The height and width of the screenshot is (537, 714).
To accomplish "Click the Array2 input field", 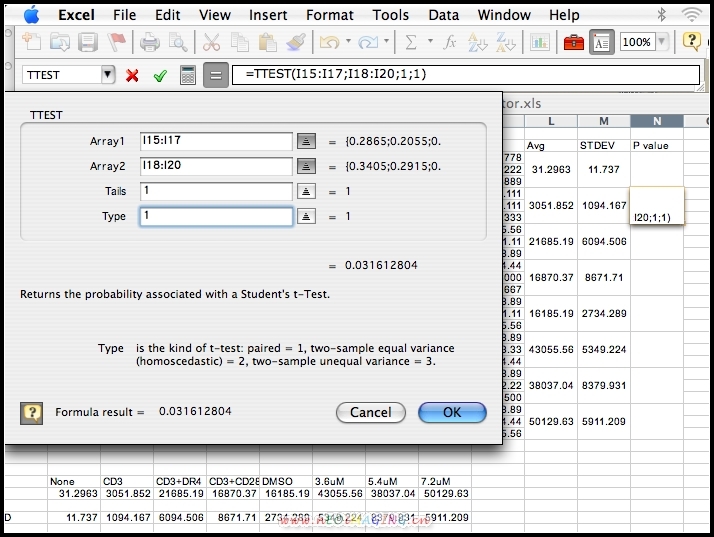I will 216,166.
